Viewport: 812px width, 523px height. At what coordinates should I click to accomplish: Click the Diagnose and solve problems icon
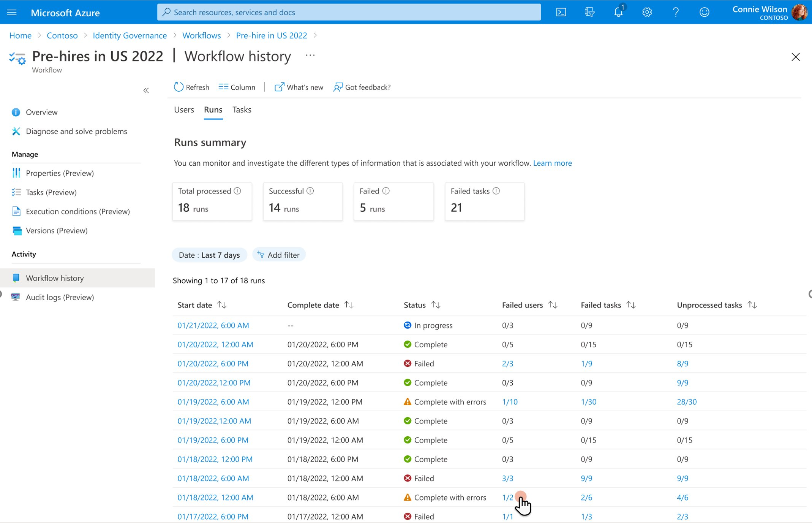click(16, 131)
